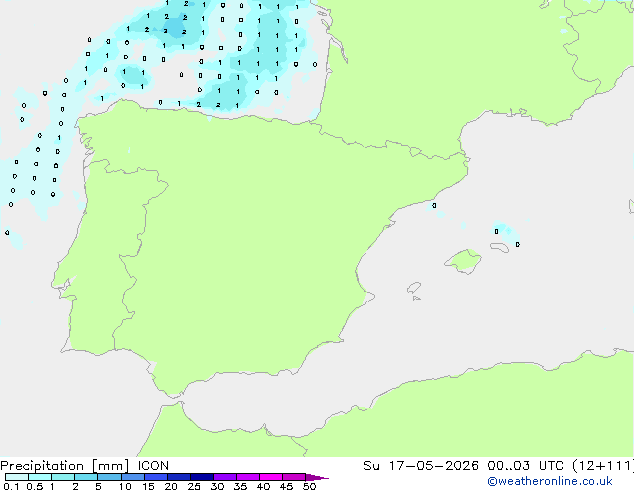Click the arrow tip above 50 mm
The height and width of the screenshot is (490, 634).
coord(317,477)
